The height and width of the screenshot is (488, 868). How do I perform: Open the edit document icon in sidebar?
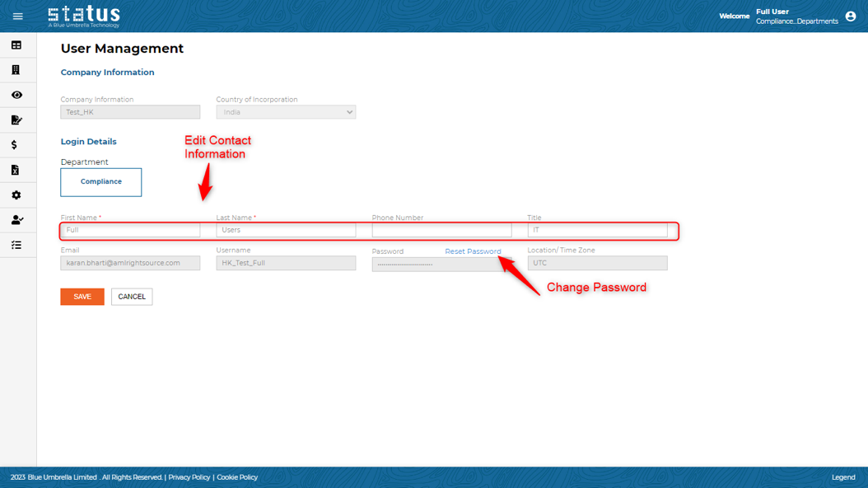point(16,120)
